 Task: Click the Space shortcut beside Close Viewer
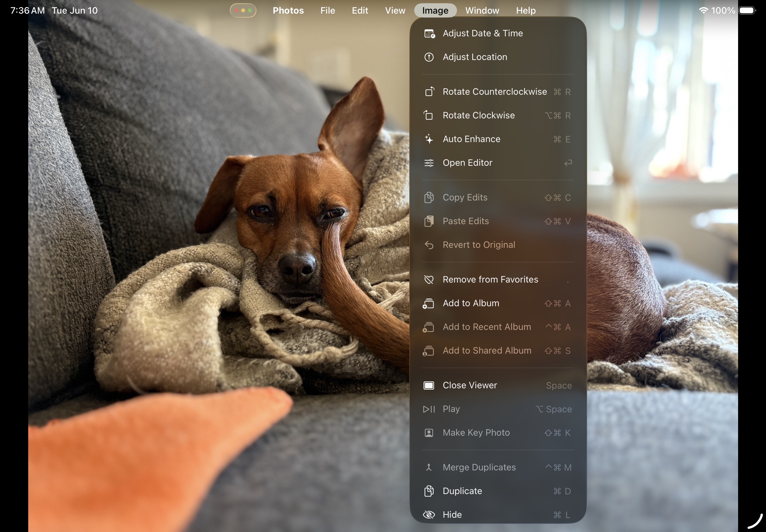coord(559,386)
